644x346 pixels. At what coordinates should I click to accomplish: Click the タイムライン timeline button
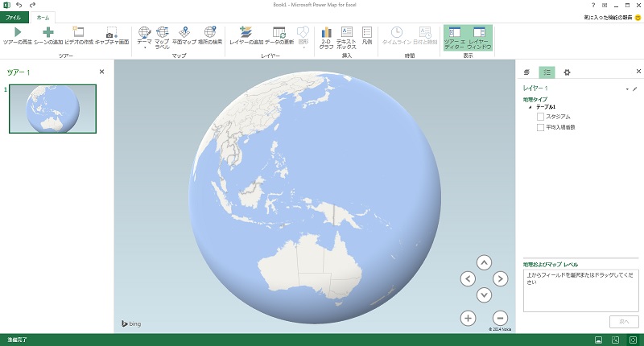click(396, 35)
